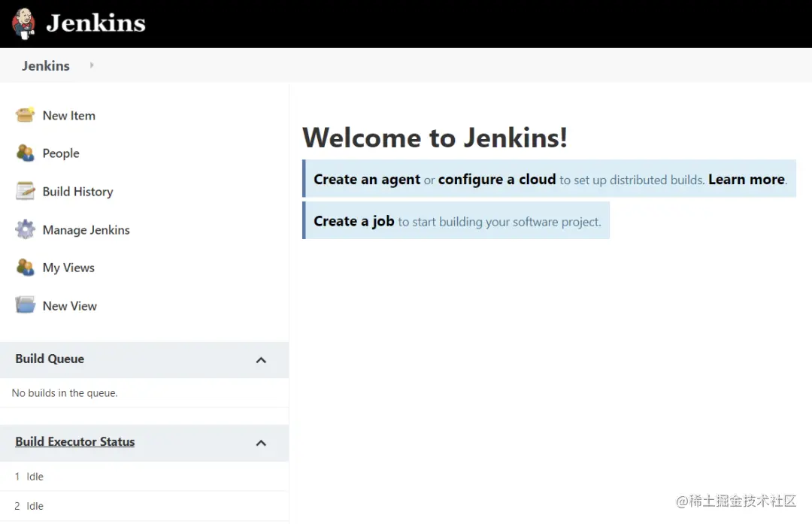
Task: Click the "Create a job" link
Action: [354, 221]
